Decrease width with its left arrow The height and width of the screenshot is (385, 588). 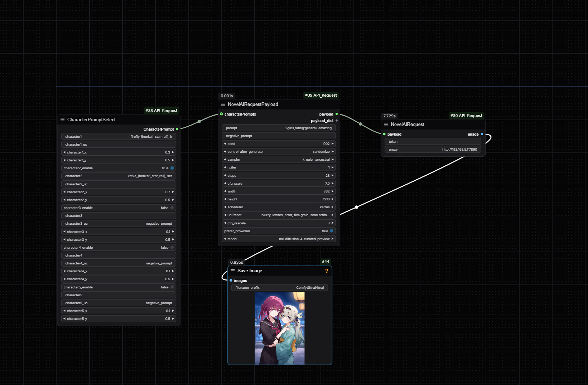click(x=225, y=191)
